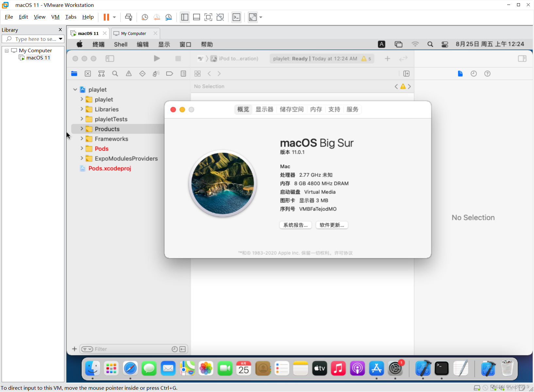Open the History inspector clock icon

pos(474,73)
